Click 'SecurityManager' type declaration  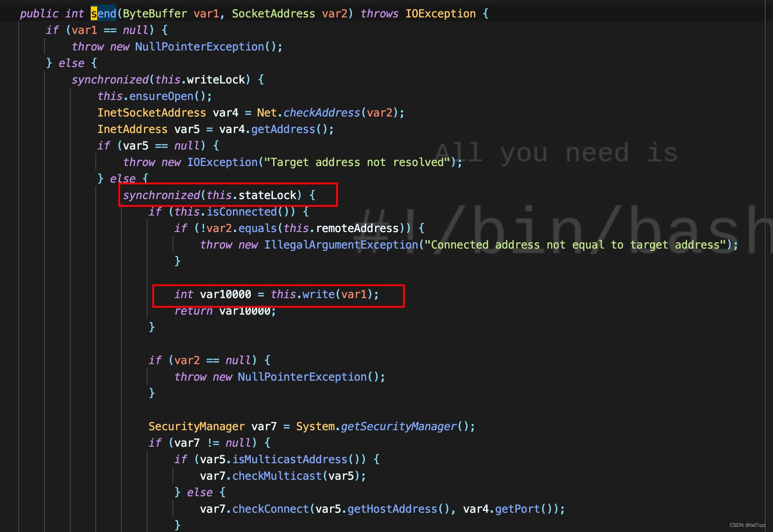[x=197, y=427]
